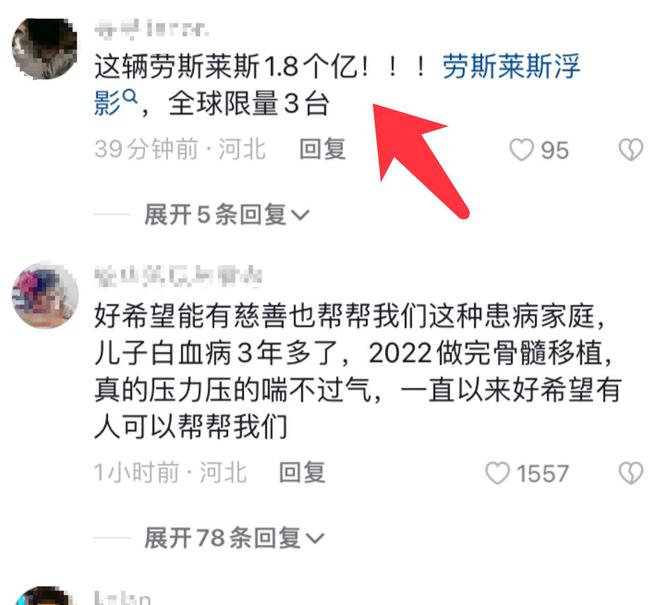Tap search icon beside 劳斯莱斯浮影 keyword
The width and height of the screenshot is (660, 605).
coord(130,97)
